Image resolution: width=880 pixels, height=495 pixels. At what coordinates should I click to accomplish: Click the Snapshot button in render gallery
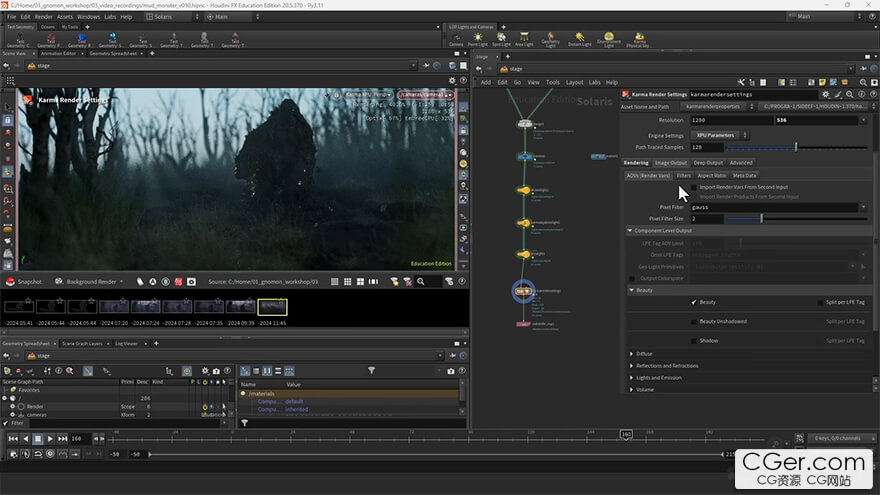24,282
